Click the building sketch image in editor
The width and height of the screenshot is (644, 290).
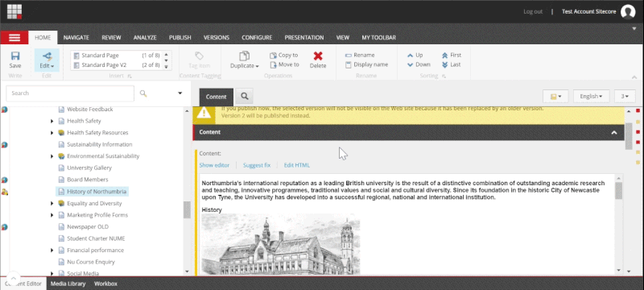[280, 244]
